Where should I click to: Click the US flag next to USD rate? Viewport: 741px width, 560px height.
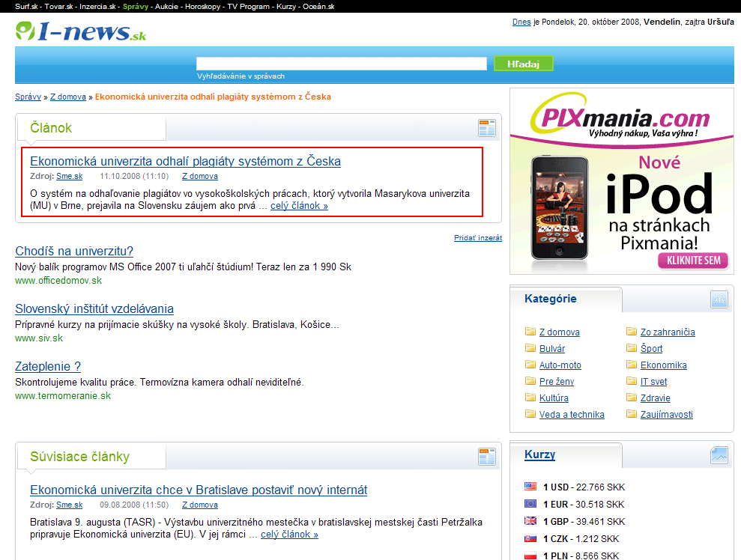(x=530, y=487)
